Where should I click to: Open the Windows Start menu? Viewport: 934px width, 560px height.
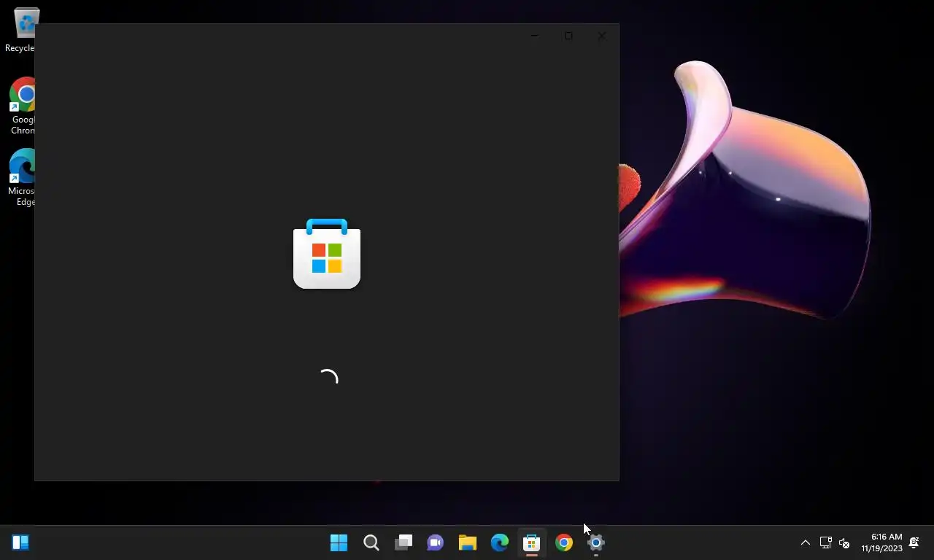click(339, 542)
